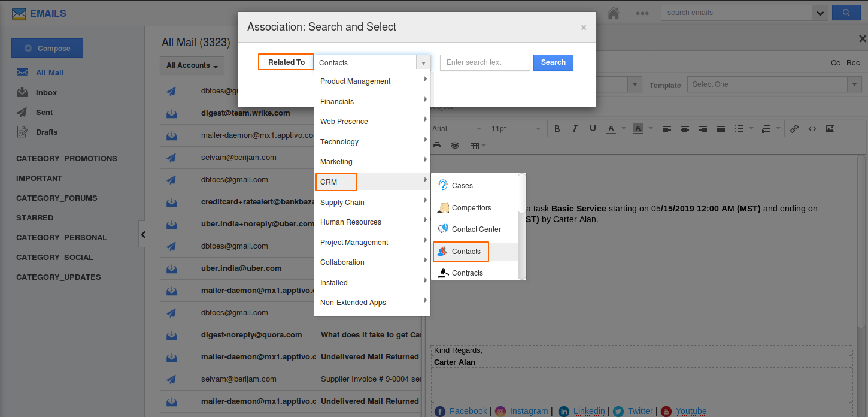Viewport: 868px width, 417px height.
Task: Click the blue search magnifier button
Action: click(846, 13)
